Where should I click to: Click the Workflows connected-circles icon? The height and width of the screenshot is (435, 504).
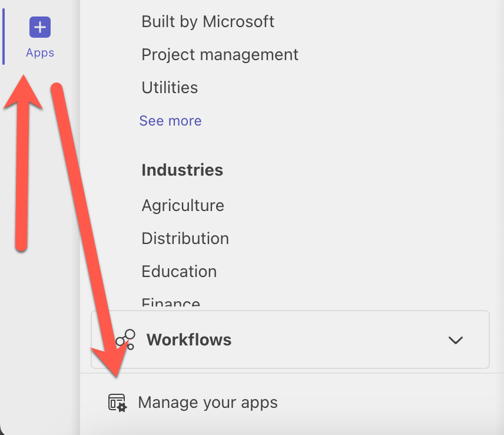tap(125, 340)
